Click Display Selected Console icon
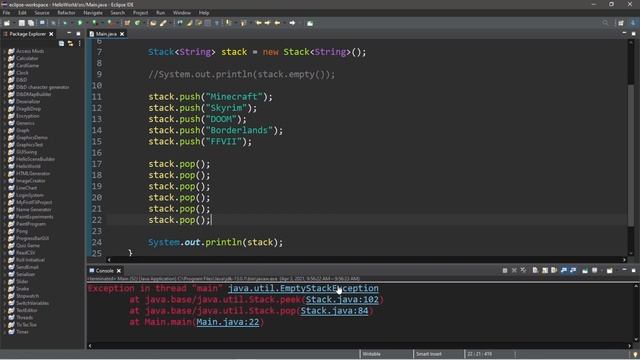The width and height of the screenshot is (640, 360). [x=595, y=270]
